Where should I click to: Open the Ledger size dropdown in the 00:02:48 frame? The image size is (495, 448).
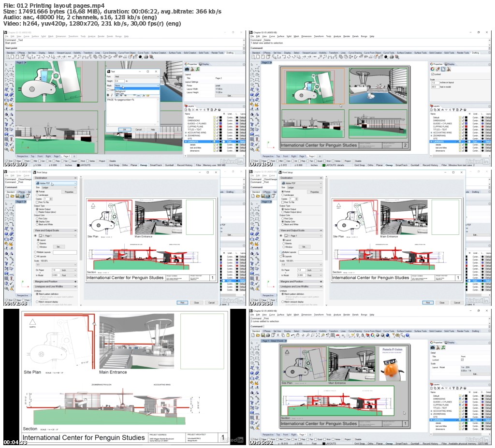[59, 188]
